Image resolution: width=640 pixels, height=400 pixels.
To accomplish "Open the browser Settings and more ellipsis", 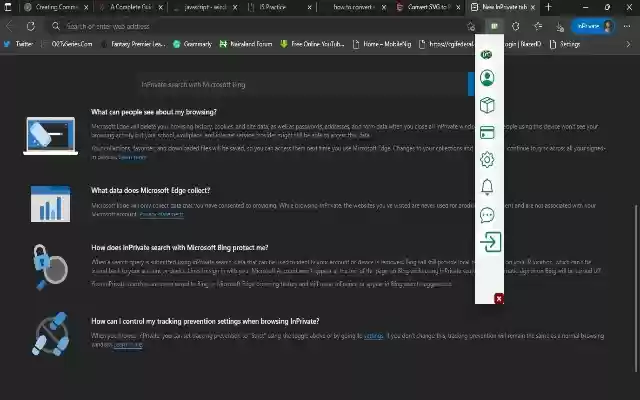I will 627,26.
